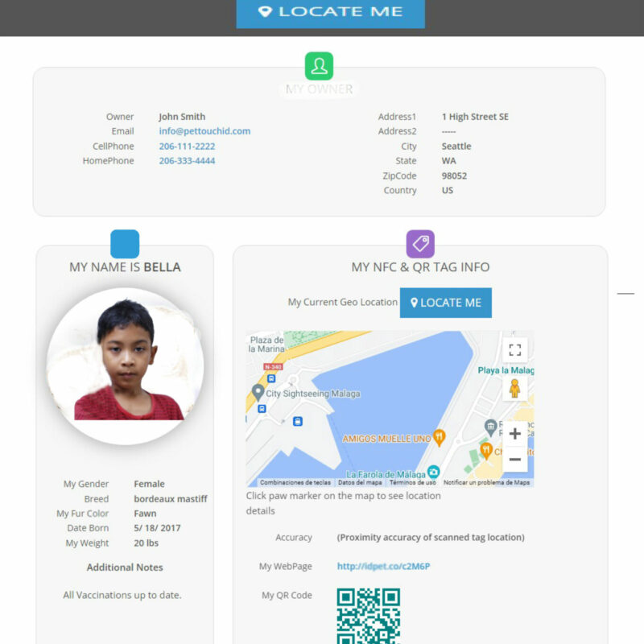Click the La Farola de Málaga camera marker
The image size is (644, 644).
[x=433, y=472]
